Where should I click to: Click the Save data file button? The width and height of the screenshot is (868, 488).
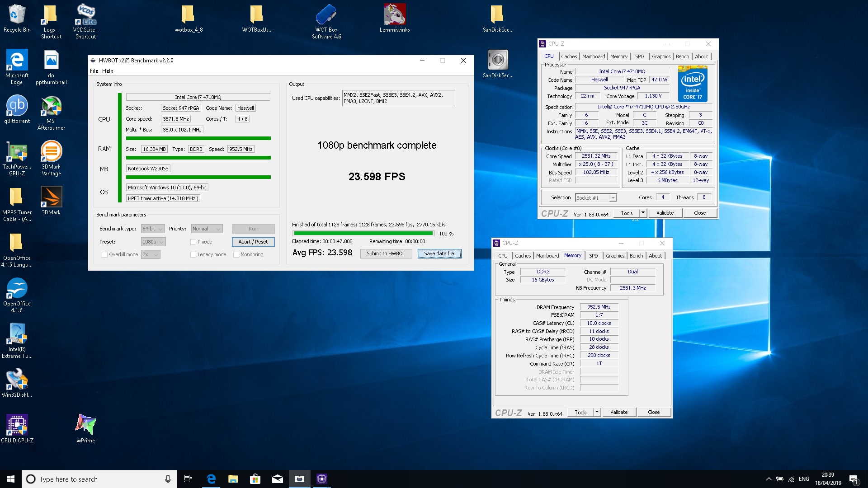[439, 254]
